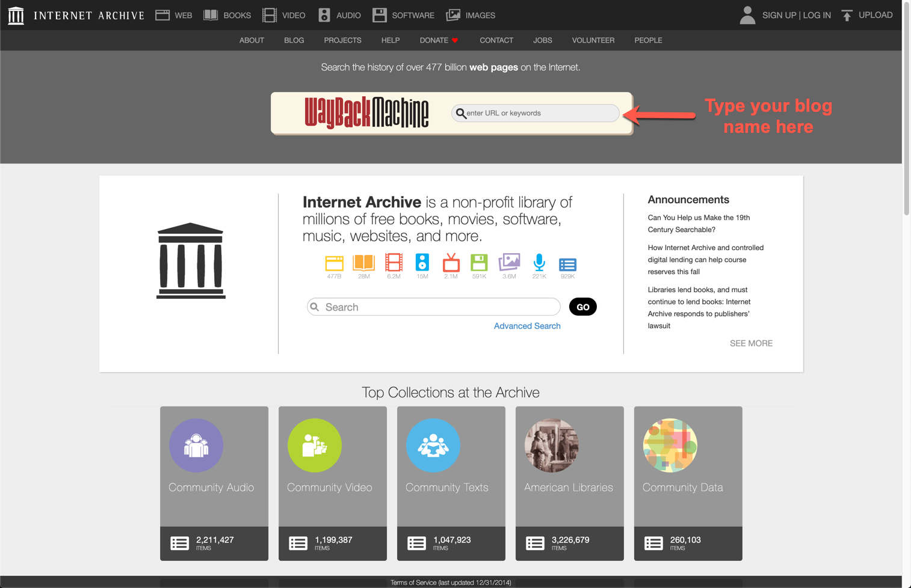Viewport: 911px width, 588px height.
Task: Open the Volunteer menu item
Action: point(593,40)
